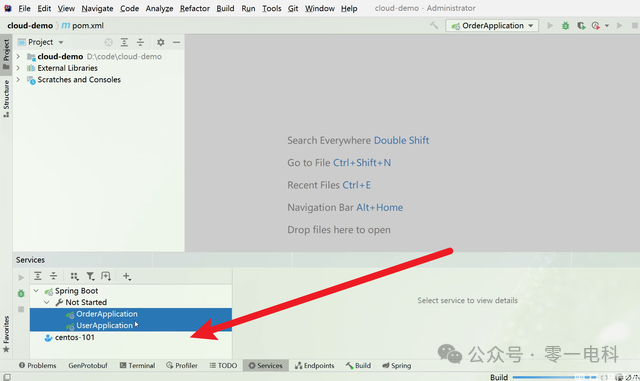Click Services panel run play icon
Image resolution: width=640 pixels, height=381 pixels.
click(x=21, y=278)
